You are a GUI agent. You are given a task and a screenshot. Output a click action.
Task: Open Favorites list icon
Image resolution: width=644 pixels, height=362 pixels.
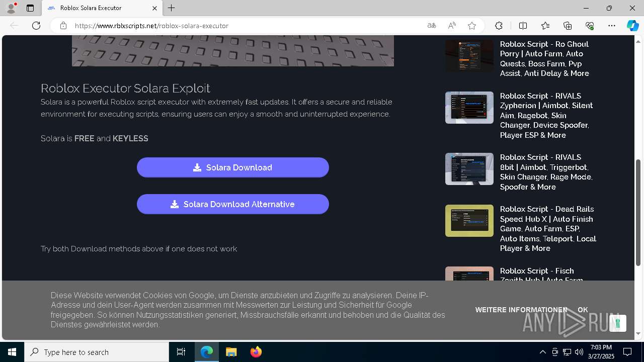tap(545, 26)
